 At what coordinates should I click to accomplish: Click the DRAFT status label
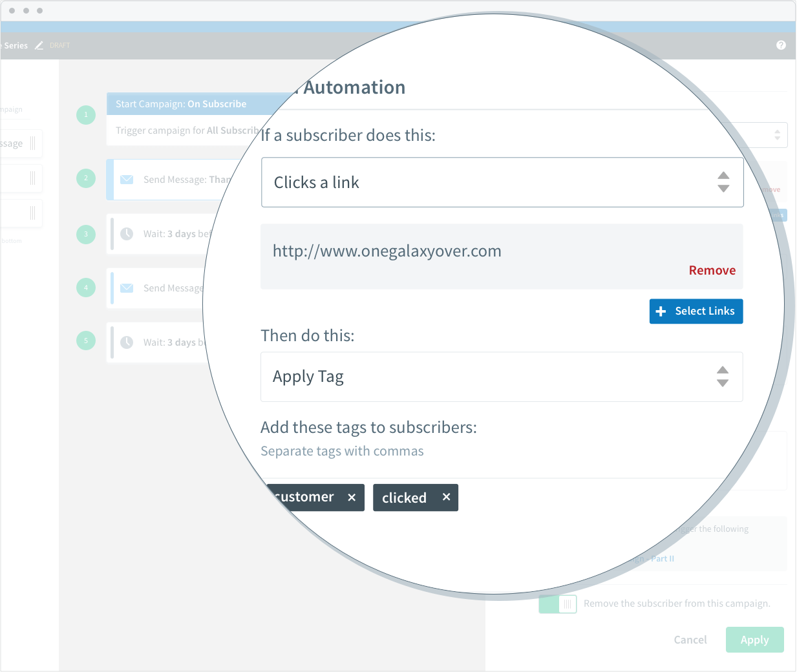(x=60, y=45)
